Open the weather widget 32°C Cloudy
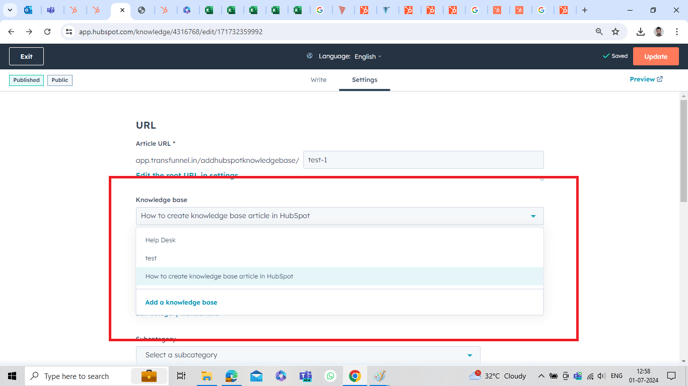The height and width of the screenshot is (386, 688). click(498, 376)
